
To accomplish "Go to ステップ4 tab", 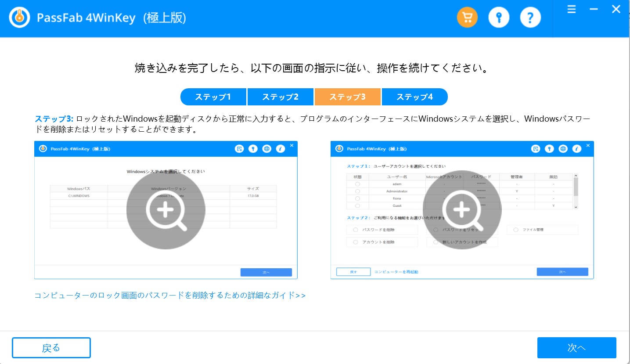I will point(414,97).
